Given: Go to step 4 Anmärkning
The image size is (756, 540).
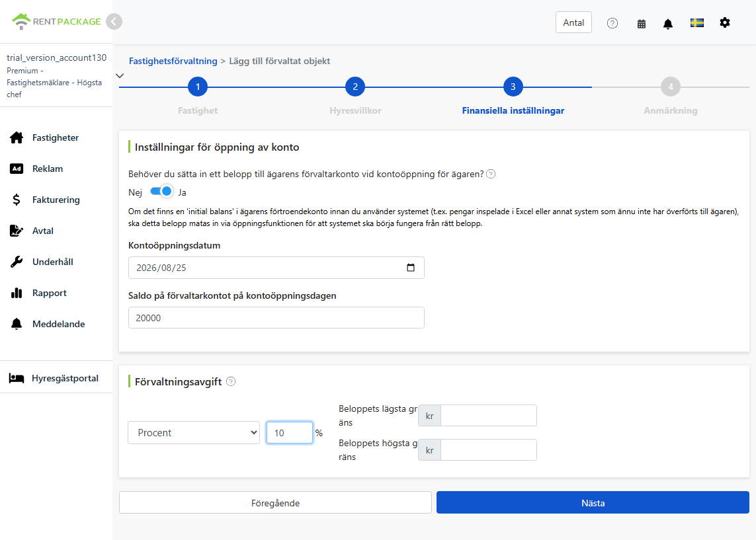Looking at the screenshot, I should pos(671,87).
